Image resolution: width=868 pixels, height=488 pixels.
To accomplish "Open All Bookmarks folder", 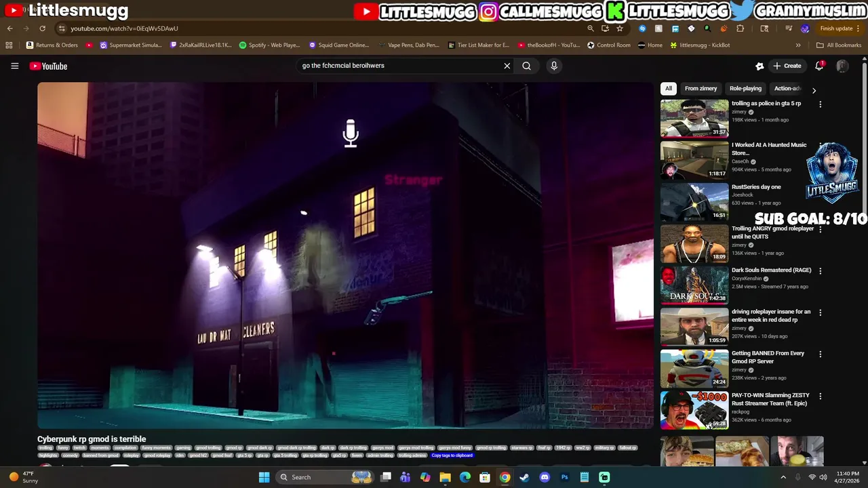I will [x=839, y=45].
